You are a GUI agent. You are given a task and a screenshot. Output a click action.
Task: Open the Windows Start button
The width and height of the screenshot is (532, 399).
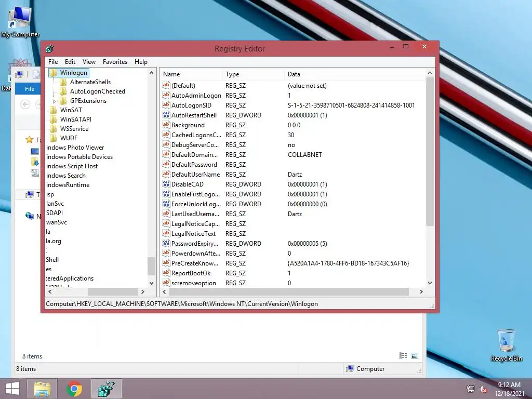[x=12, y=389]
